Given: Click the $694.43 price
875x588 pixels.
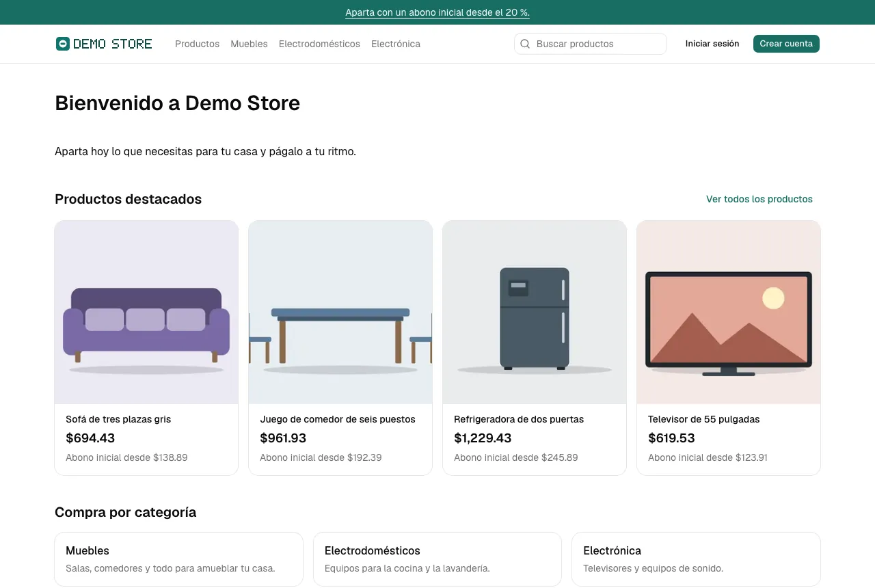Looking at the screenshot, I should 90,438.
